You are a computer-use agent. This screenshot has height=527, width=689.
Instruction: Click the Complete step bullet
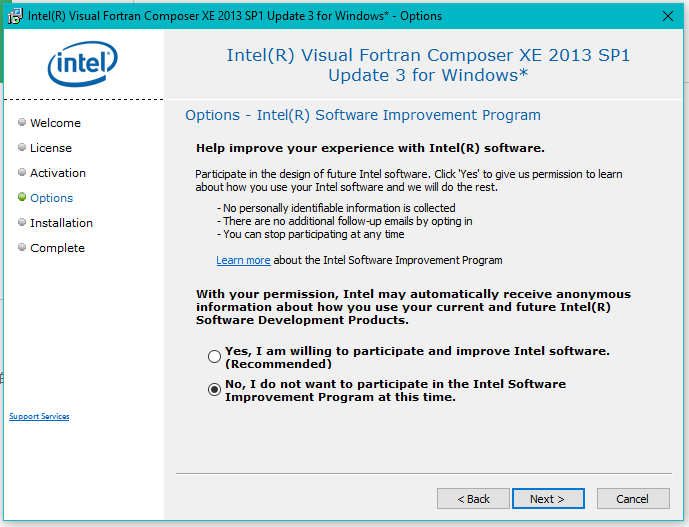(x=22, y=248)
